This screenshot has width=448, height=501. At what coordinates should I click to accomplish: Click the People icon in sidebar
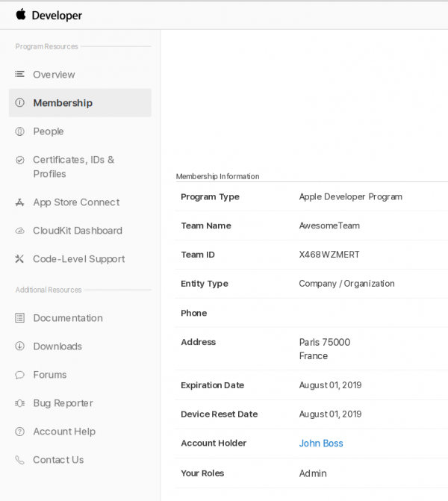(x=20, y=131)
